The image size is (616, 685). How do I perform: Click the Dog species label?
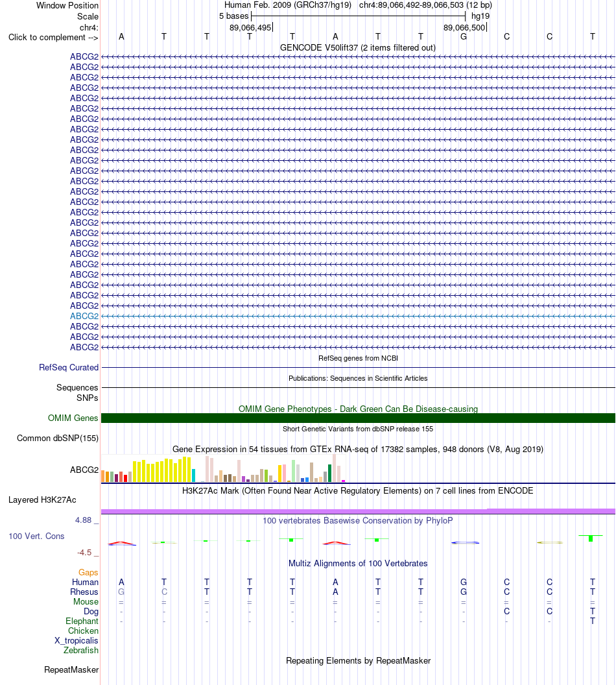(x=91, y=612)
